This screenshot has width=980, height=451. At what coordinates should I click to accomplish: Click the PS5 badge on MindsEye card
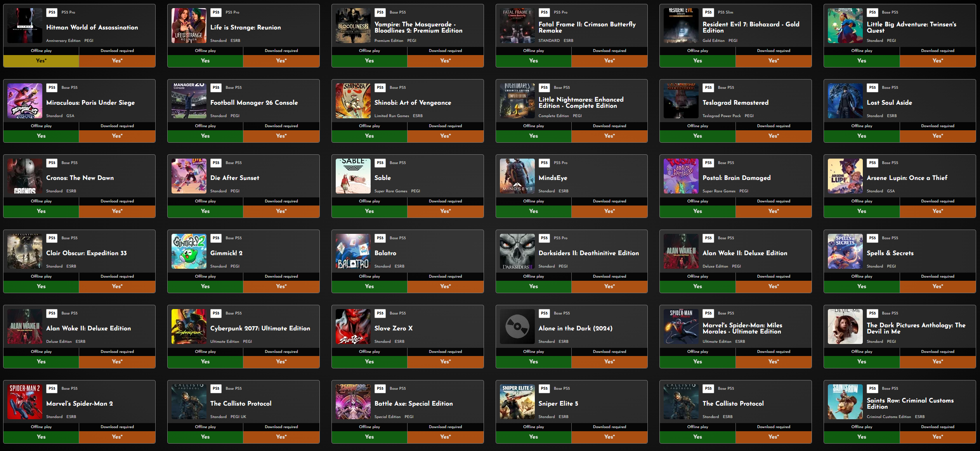click(x=544, y=163)
